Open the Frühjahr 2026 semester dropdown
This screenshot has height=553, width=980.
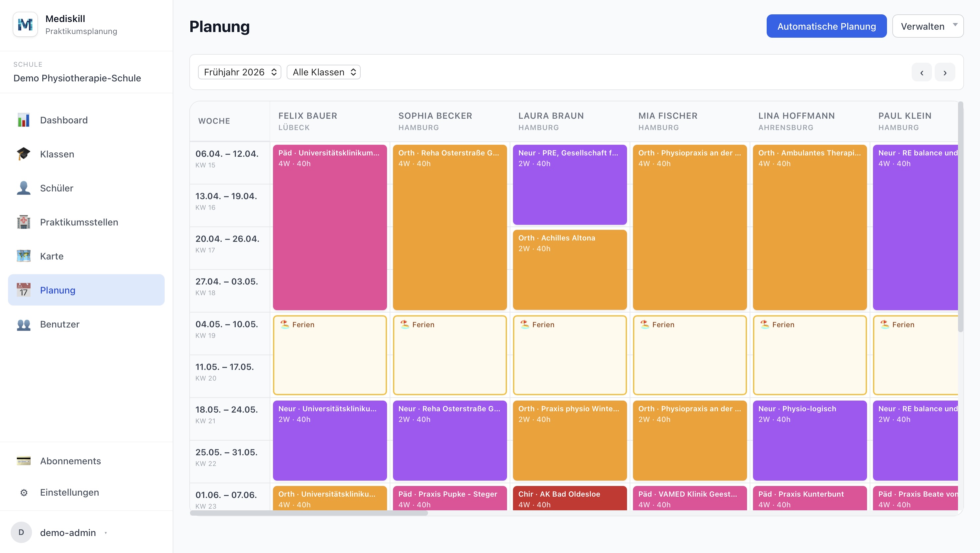pyautogui.click(x=240, y=72)
